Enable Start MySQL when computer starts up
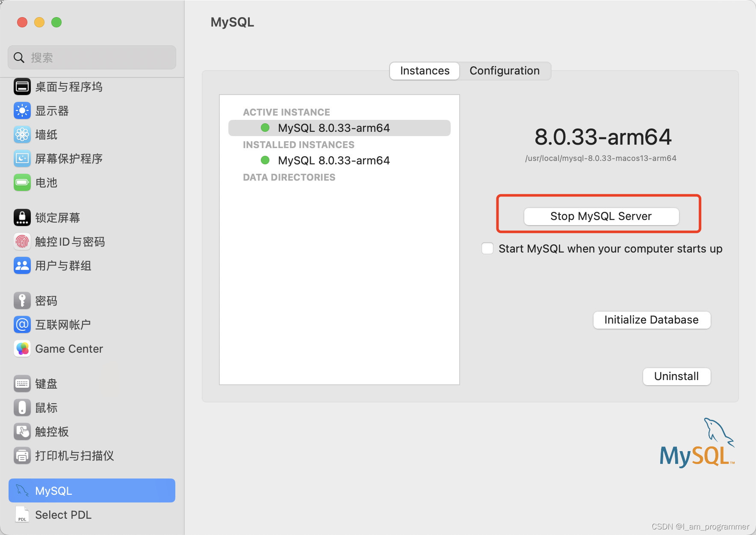This screenshot has height=535, width=756. click(487, 248)
